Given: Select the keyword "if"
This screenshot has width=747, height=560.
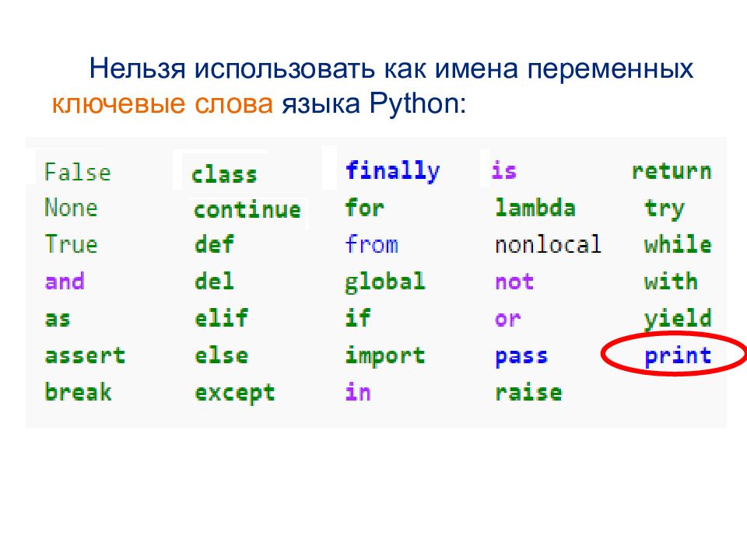Looking at the screenshot, I should point(357,317).
